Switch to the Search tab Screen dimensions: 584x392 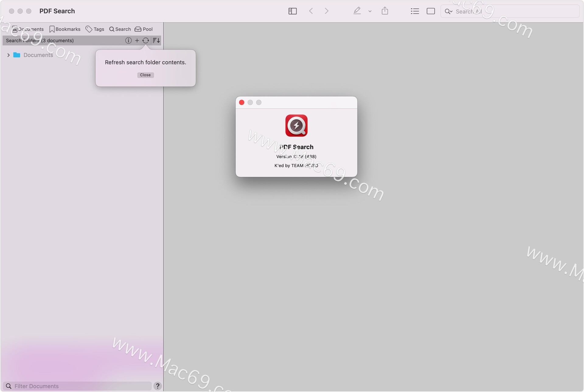click(x=120, y=29)
